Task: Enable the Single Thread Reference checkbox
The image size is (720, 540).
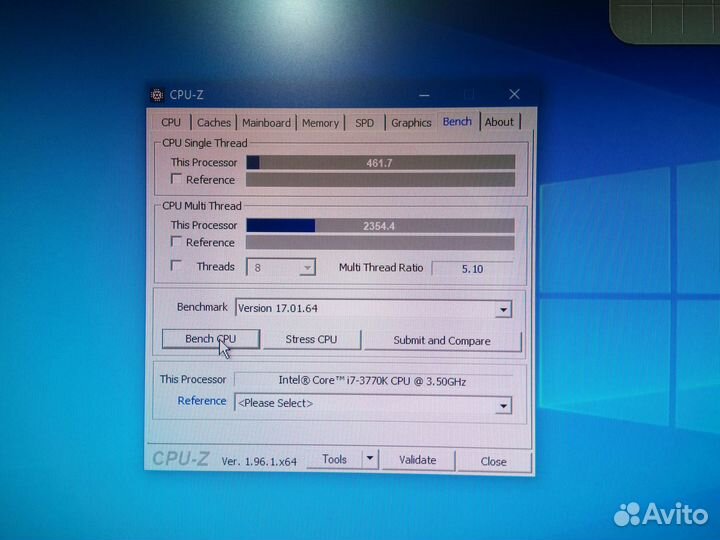Action: click(177, 180)
